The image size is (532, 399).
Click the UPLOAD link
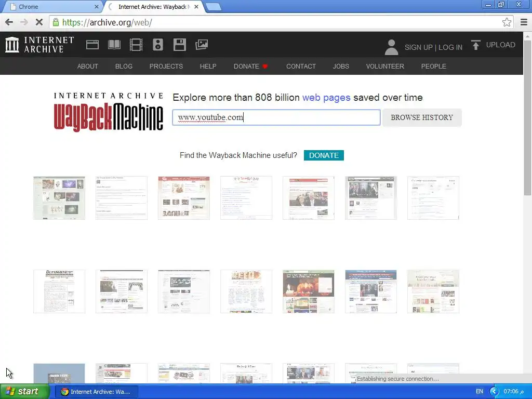(500, 45)
